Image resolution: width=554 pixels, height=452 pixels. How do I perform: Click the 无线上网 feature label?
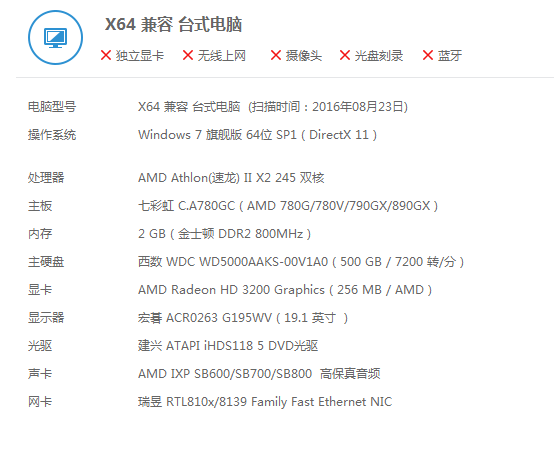pyautogui.click(x=222, y=56)
